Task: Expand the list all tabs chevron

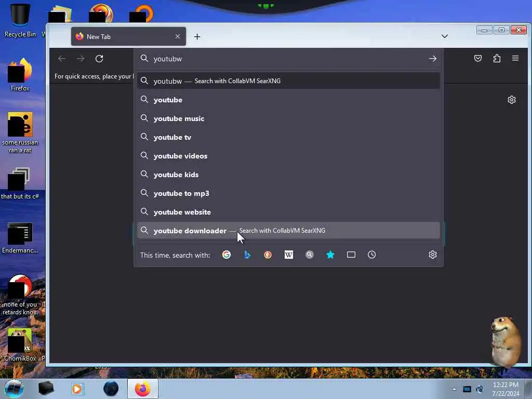Action: [445, 36]
